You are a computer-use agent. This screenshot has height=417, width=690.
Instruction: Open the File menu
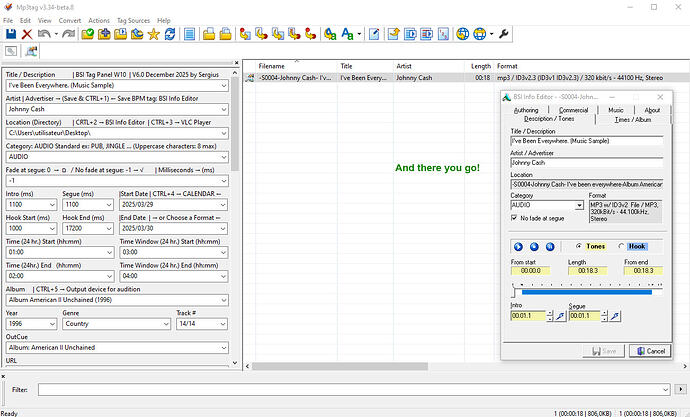(x=8, y=20)
